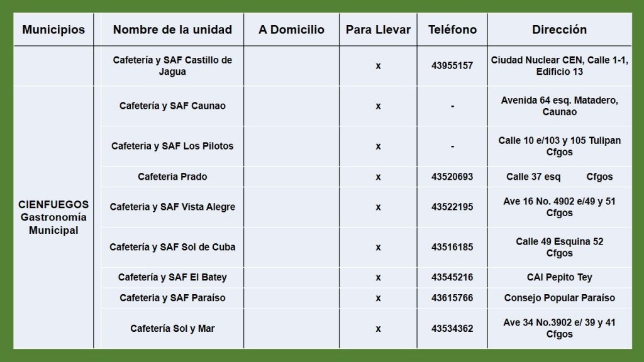The height and width of the screenshot is (362, 644).
Task: Click the A Domicilio column header
Action: point(291,30)
